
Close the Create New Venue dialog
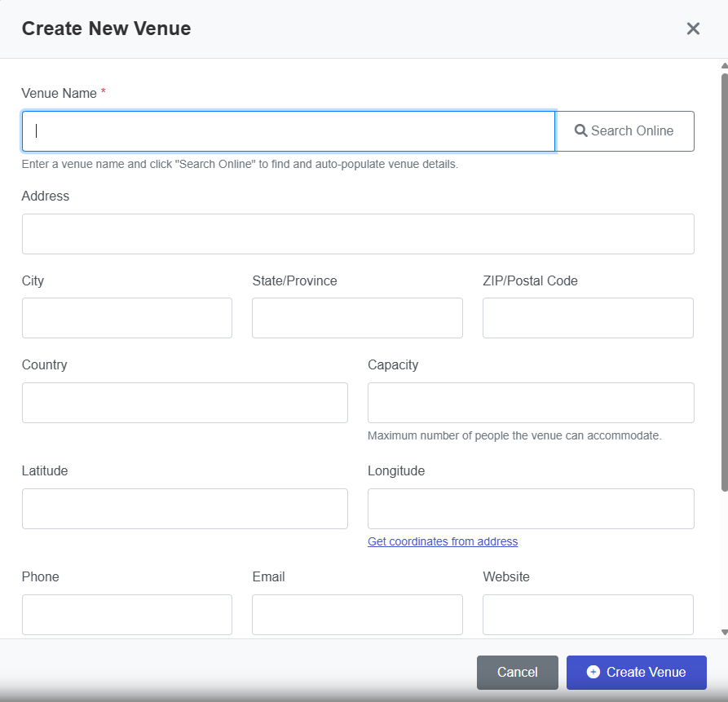693,29
